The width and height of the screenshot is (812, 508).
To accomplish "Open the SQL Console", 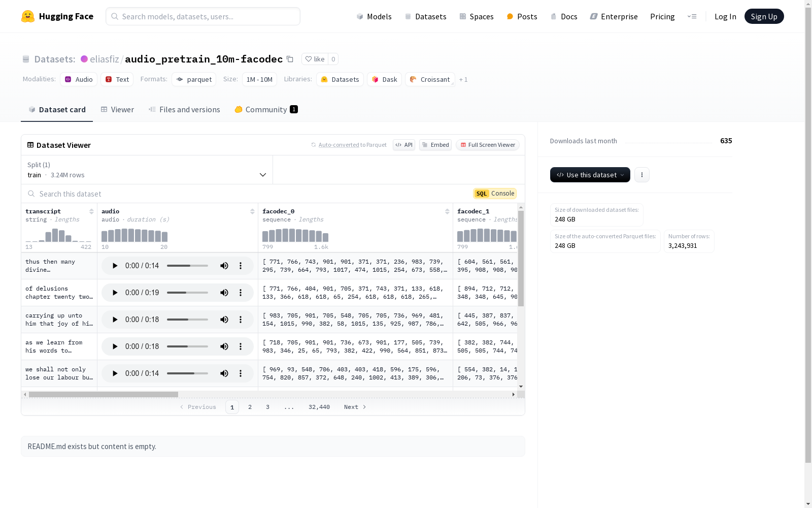I will [x=495, y=194].
